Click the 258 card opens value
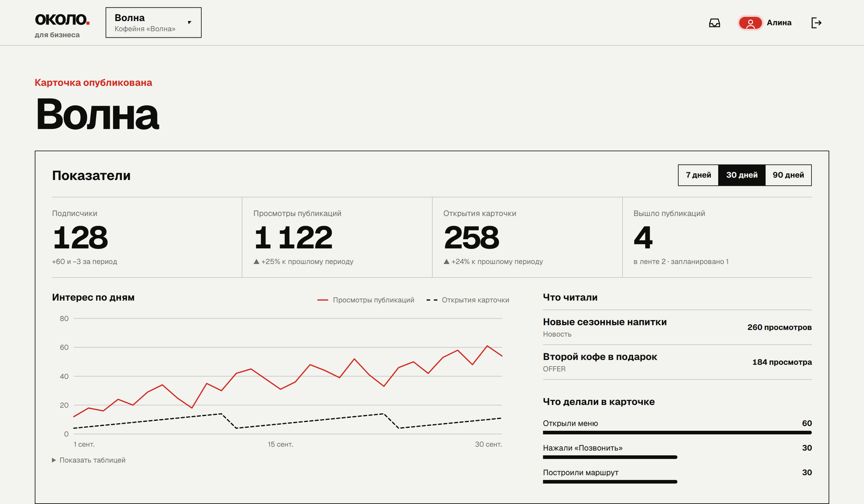Viewport: 864px width, 504px height. 471,238
